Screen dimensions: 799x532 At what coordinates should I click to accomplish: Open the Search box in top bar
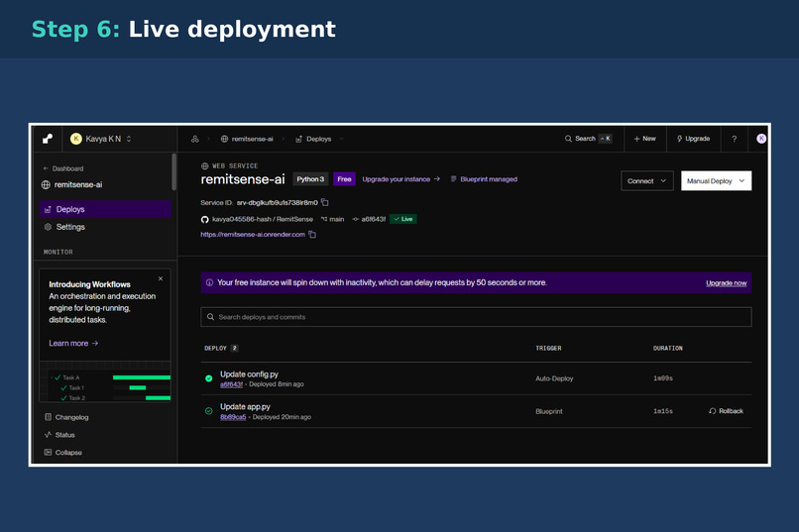coord(588,139)
